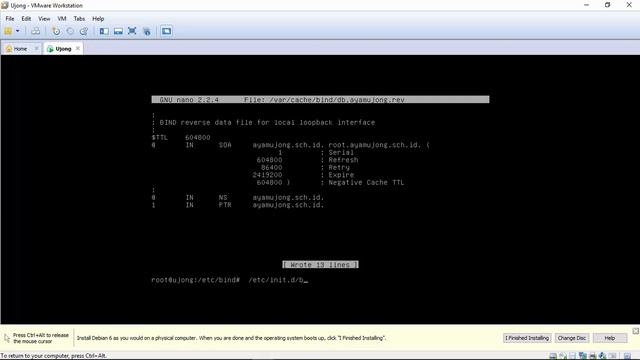
Task: Click the 'root@ujong:/etc/bind#' shell prompt
Action: (x=196, y=280)
